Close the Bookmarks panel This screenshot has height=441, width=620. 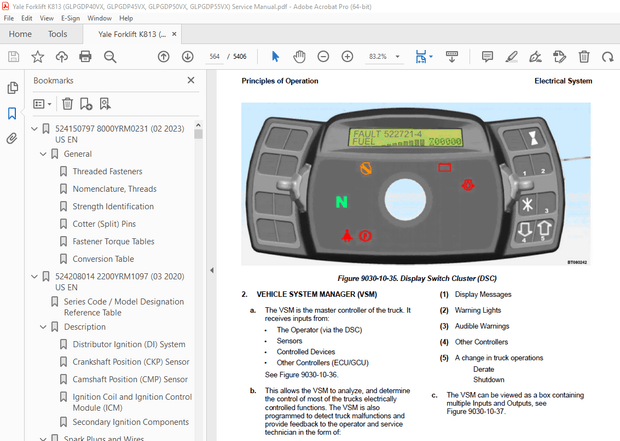pos(191,80)
